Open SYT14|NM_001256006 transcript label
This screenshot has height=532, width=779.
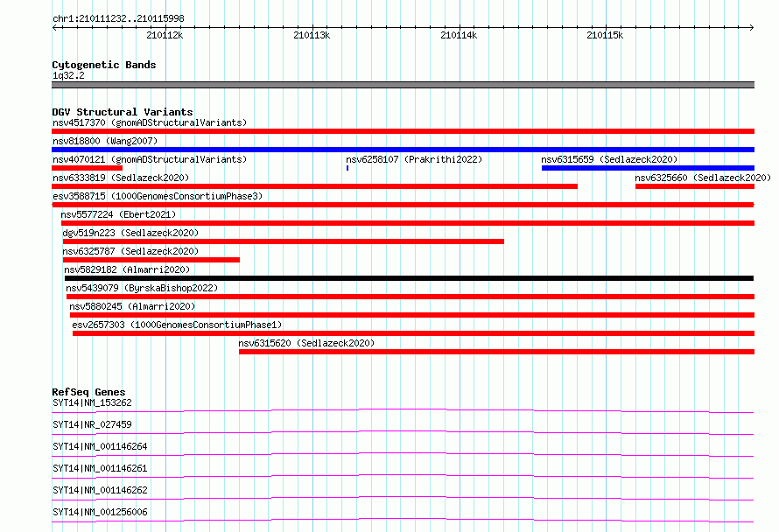coord(100,512)
